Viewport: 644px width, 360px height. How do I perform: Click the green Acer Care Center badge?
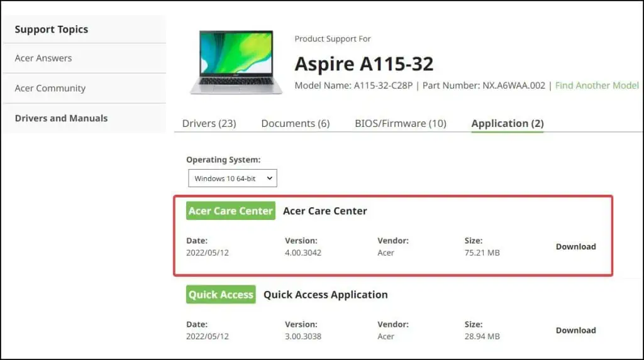pyautogui.click(x=231, y=211)
